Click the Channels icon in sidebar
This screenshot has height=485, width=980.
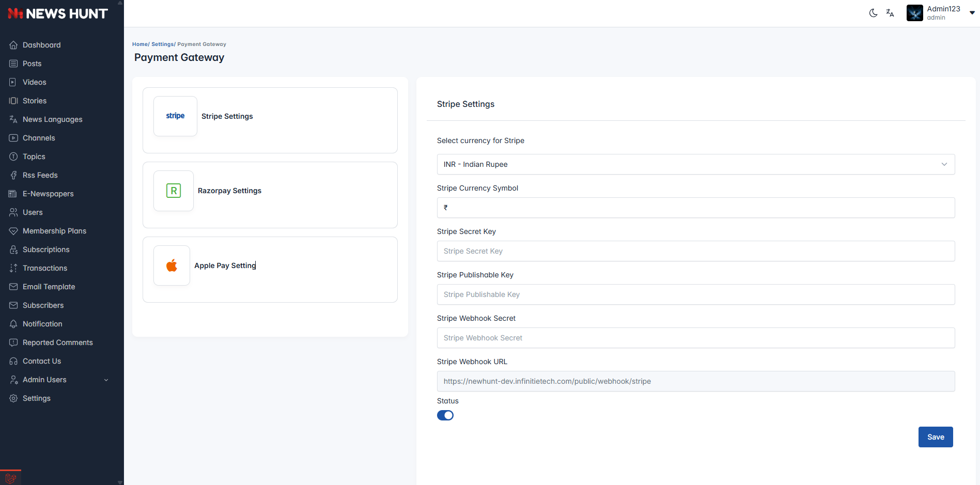13,138
